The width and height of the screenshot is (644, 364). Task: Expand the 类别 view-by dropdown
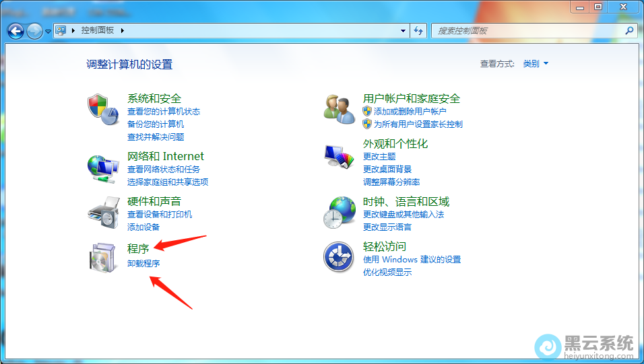(x=536, y=64)
